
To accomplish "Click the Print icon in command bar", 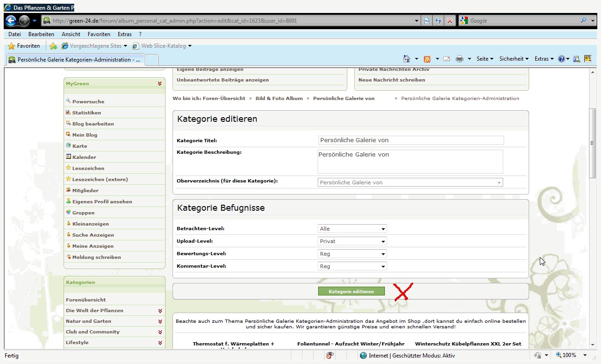I will (459, 59).
